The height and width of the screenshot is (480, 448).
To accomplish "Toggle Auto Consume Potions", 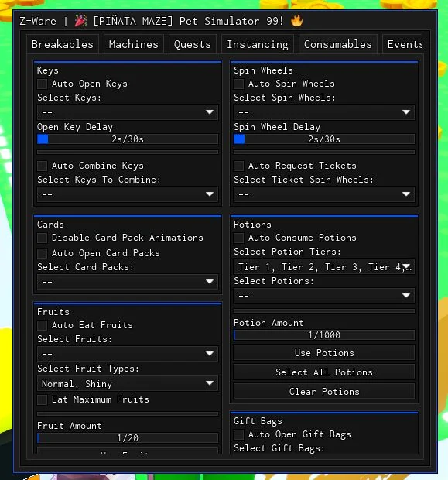I will [238, 238].
